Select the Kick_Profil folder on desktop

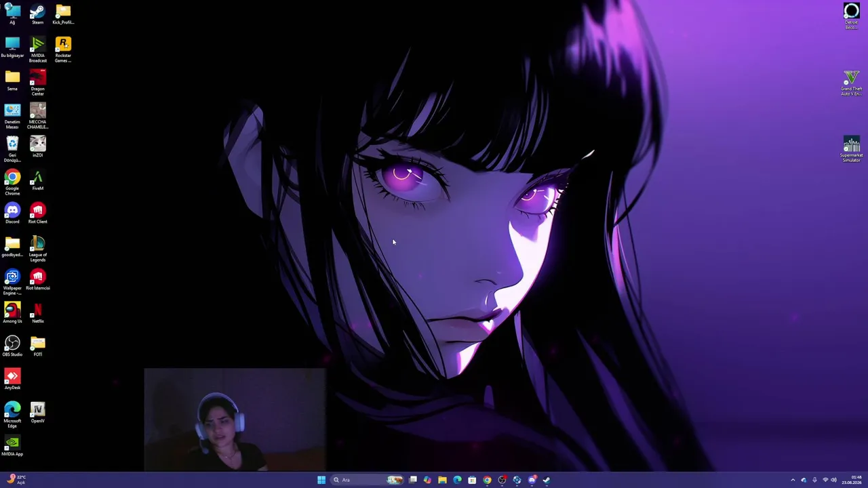(x=63, y=14)
